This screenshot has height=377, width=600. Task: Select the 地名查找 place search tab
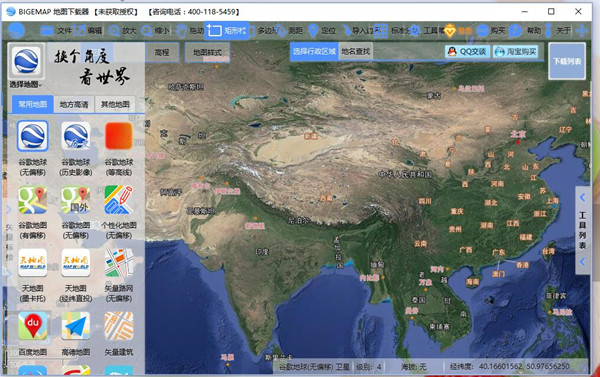click(x=355, y=51)
